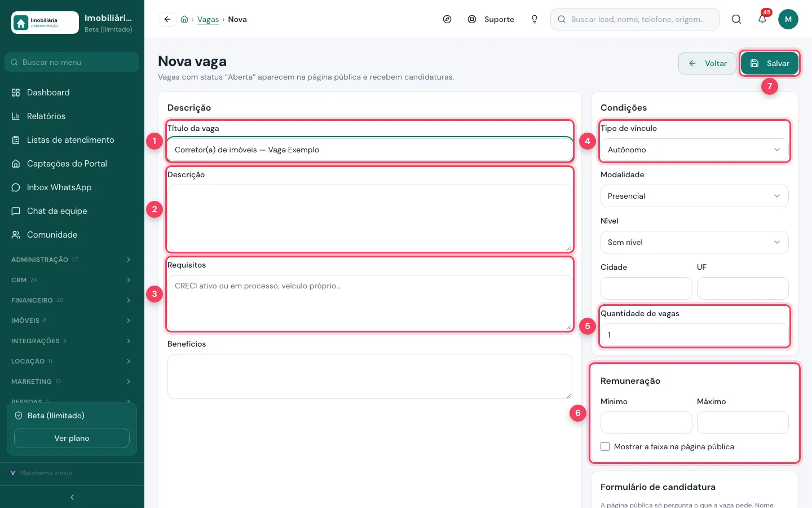Image resolution: width=812 pixels, height=508 pixels.
Task: Check Mostrar a faixa na página pública
Action: coord(605,446)
